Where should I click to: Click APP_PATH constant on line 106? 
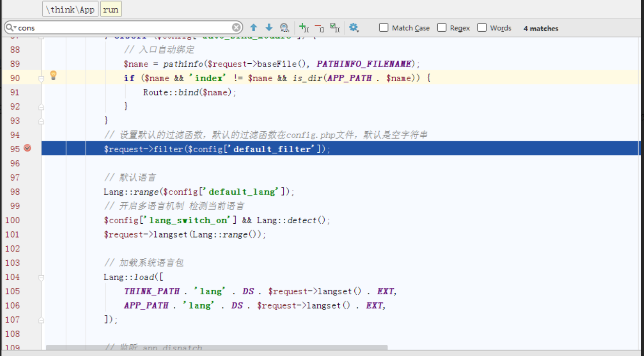pos(146,305)
